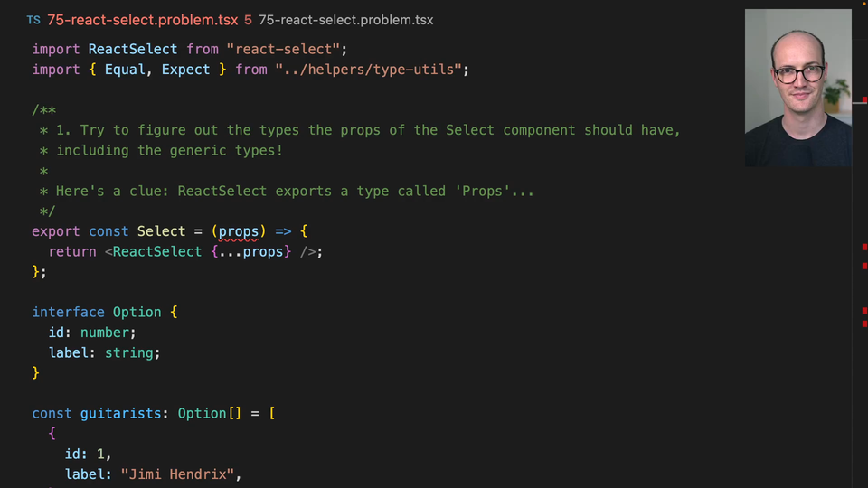Click the red-underlined props parameter

point(239,231)
